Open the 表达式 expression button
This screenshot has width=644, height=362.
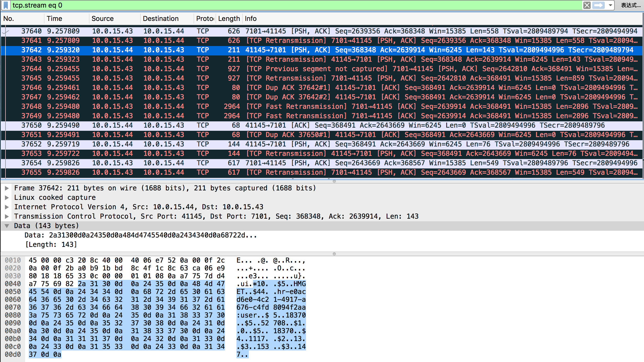pyautogui.click(x=631, y=5)
